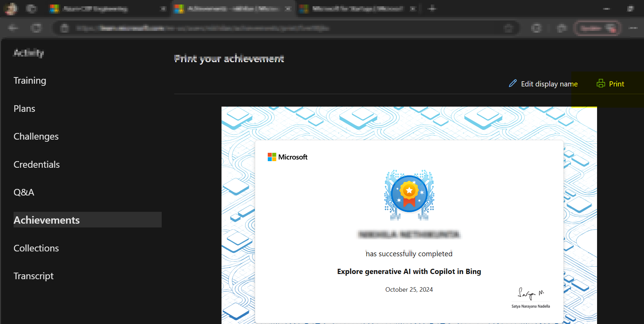The image size is (644, 324).
Task: Switch to the Microsoft for Startups tab
Action: [x=357, y=9]
